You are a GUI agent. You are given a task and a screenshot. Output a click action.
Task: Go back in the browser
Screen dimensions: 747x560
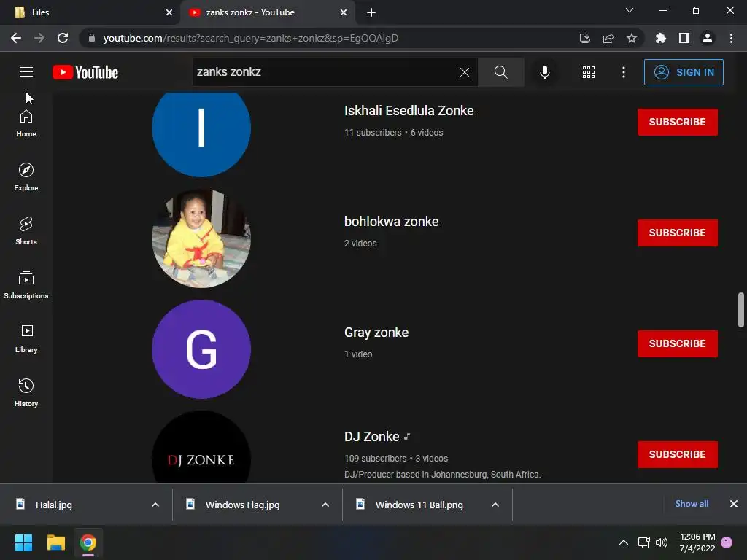point(16,38)
